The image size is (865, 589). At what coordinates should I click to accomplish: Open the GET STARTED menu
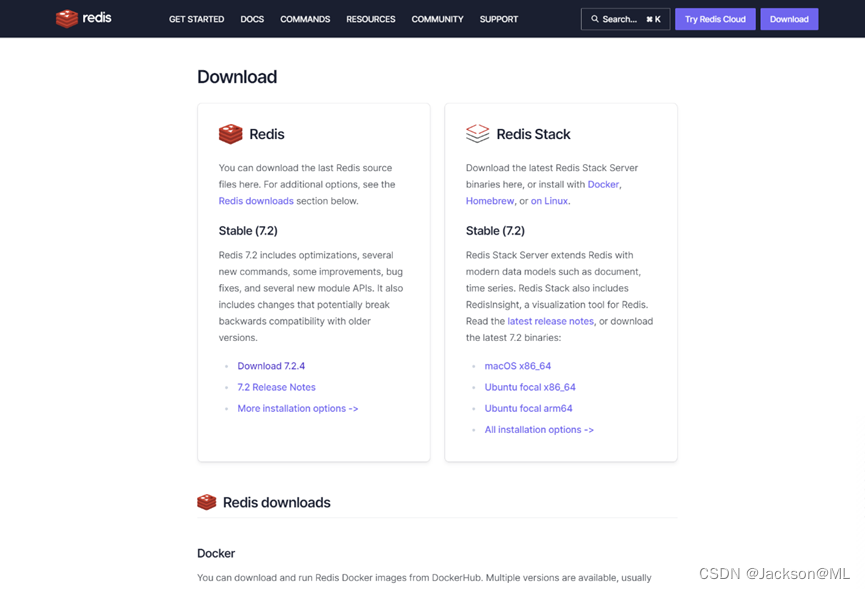[x=196, y=19]
